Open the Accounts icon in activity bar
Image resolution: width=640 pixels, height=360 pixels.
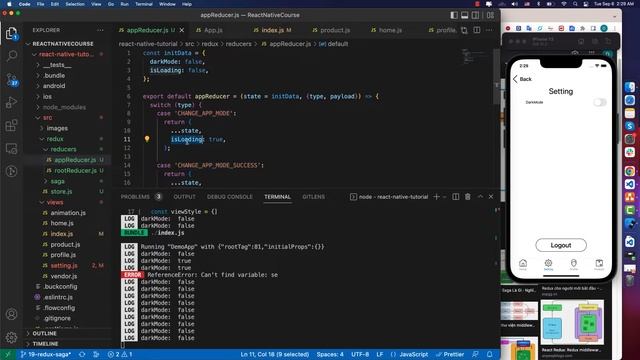[11, 314]
